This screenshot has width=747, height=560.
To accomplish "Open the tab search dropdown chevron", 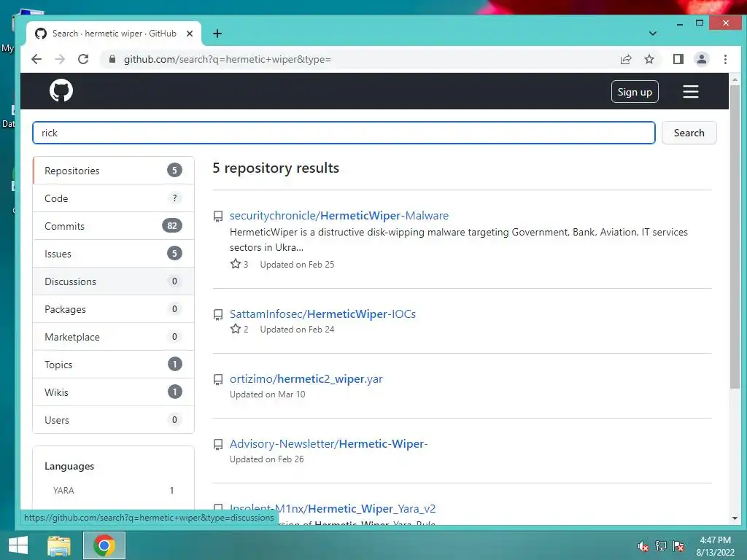I will click(x=653, y=34).
